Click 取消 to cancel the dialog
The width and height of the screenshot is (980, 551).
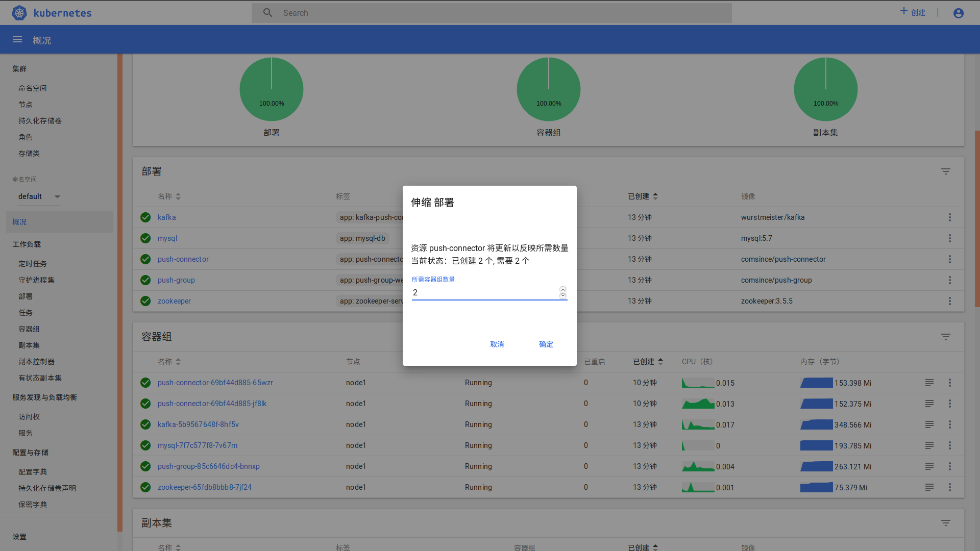pyautogui.click(x=497, y=344)
